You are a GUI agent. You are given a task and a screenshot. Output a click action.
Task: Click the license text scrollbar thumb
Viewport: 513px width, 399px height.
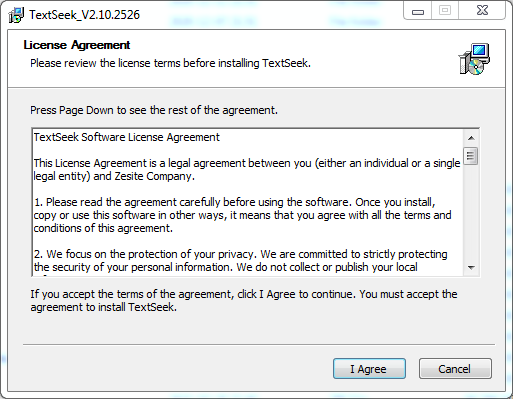point(471,156)
